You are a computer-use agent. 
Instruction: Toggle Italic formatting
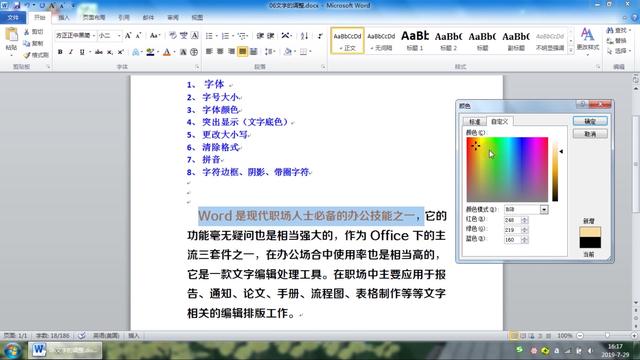(71, 52)
